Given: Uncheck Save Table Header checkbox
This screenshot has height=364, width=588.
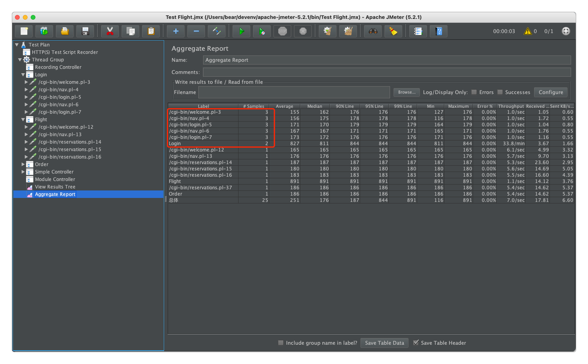Looking at the screenshot, I should [x=416, y=343].
